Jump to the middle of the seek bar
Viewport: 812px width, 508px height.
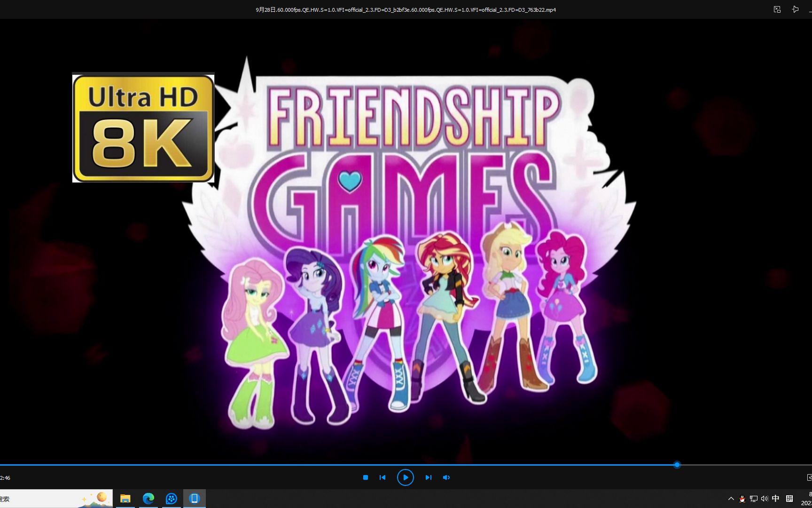[406, 465]
